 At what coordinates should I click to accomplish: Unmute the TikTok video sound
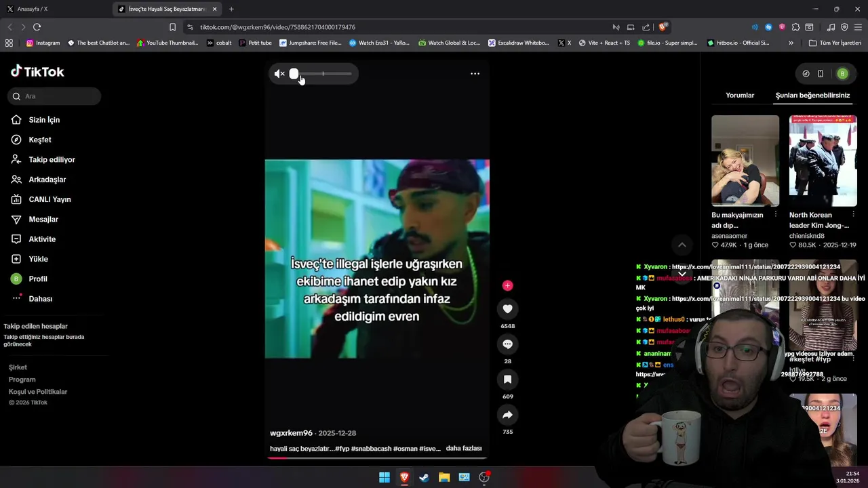click(279, 74)
